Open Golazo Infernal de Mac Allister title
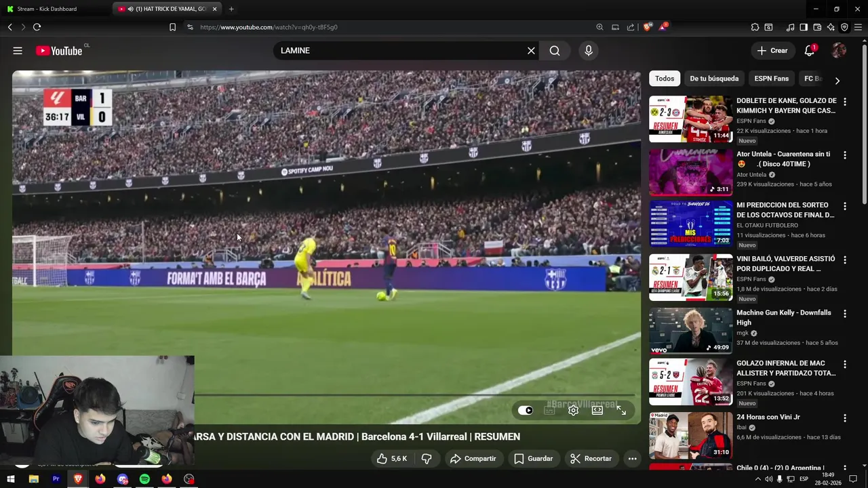 [x=786, y=368]
